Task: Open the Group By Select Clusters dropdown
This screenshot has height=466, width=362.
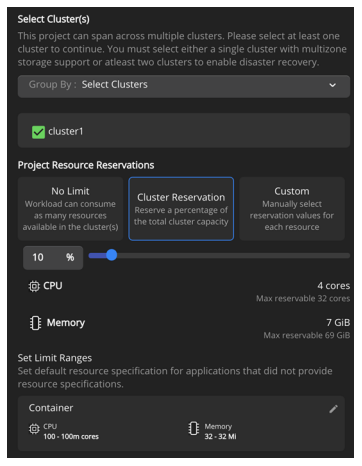Action: pyautogui.click(x=184, y=86)
